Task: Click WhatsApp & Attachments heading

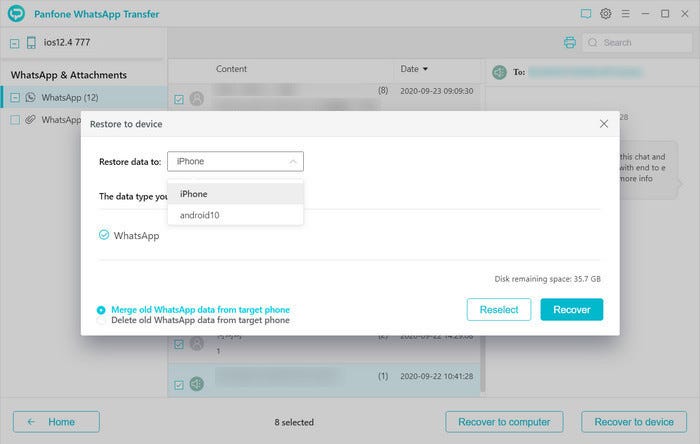Action: (x=69, y=75)
